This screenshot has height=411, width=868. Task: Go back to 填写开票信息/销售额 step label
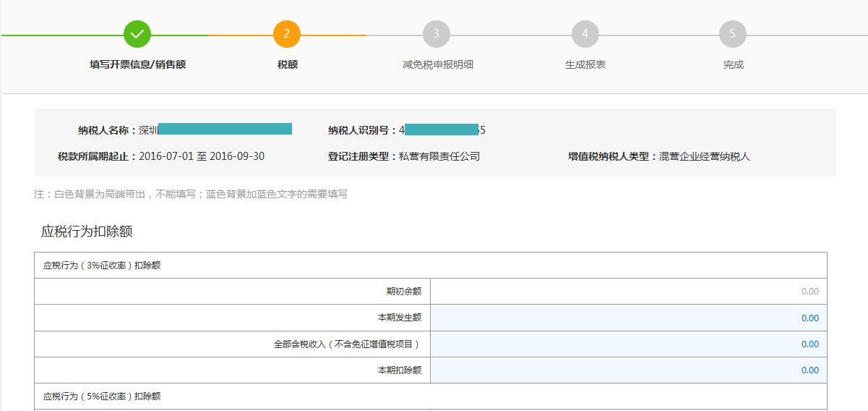click(137, 64)
